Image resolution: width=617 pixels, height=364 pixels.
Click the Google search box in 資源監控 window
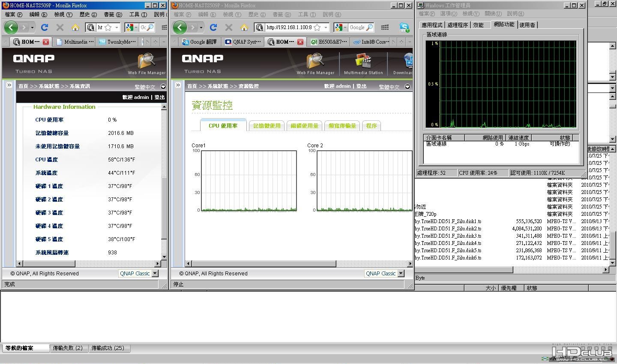pos(356,27)
